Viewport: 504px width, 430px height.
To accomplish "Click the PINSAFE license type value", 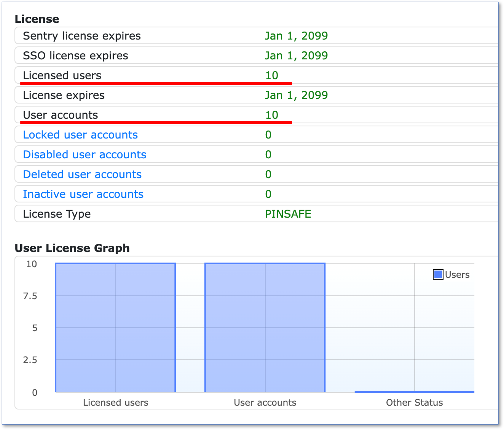I will (x=288, y=214).
